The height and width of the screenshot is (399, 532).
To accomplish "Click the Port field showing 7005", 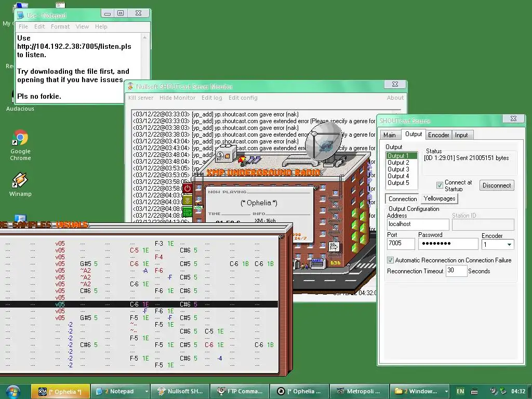I will 401,244.
